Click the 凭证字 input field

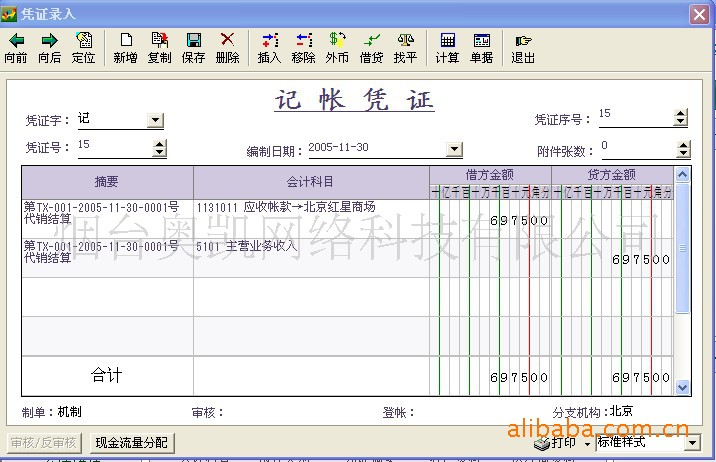click(112, 120)
